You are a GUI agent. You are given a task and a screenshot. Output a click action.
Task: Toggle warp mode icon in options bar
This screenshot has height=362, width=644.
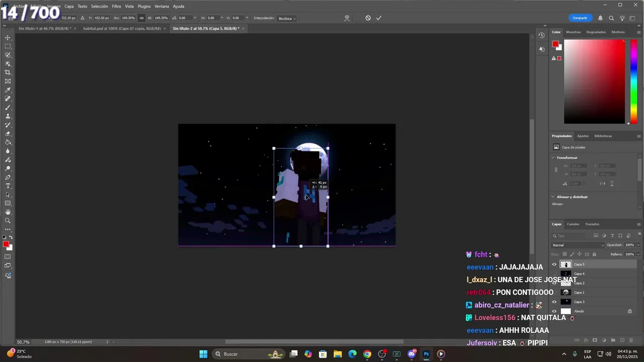pos(347,18)
